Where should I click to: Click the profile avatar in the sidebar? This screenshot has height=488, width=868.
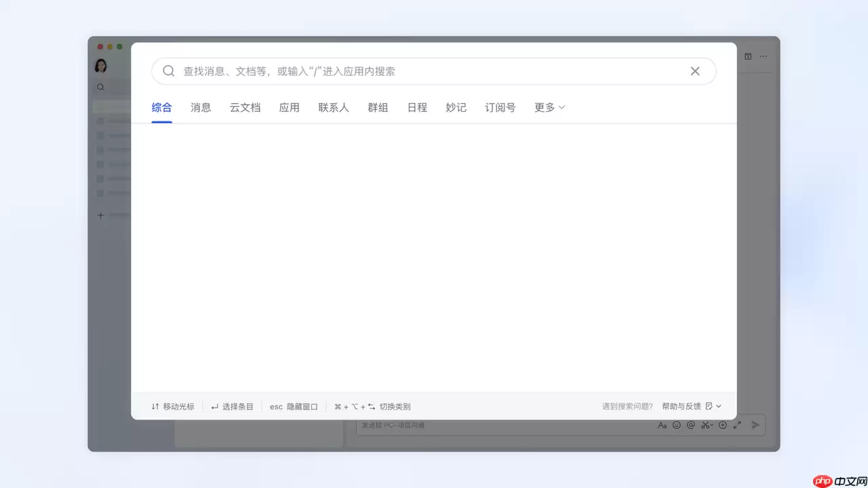pos(100,64)
